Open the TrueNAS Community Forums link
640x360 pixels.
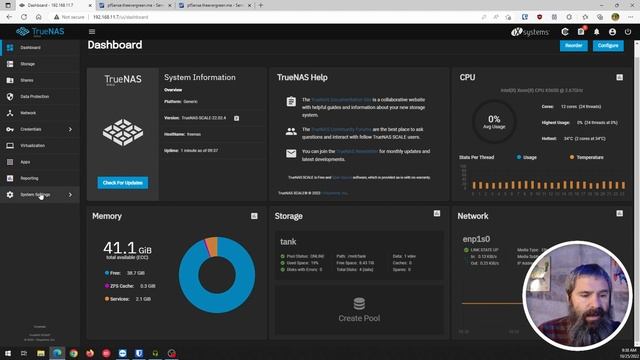pyautogui.click(x=341, y=129)
